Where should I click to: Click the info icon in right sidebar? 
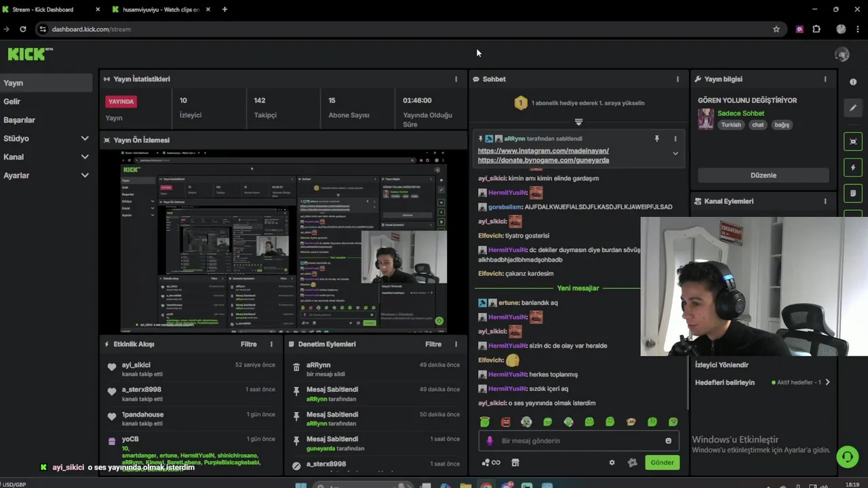(853, 82)
